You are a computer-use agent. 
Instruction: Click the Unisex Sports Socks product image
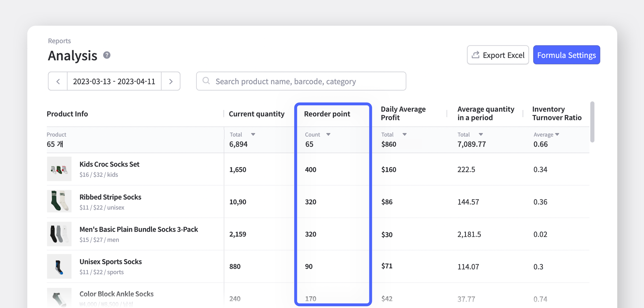click(x=59, y=266)
